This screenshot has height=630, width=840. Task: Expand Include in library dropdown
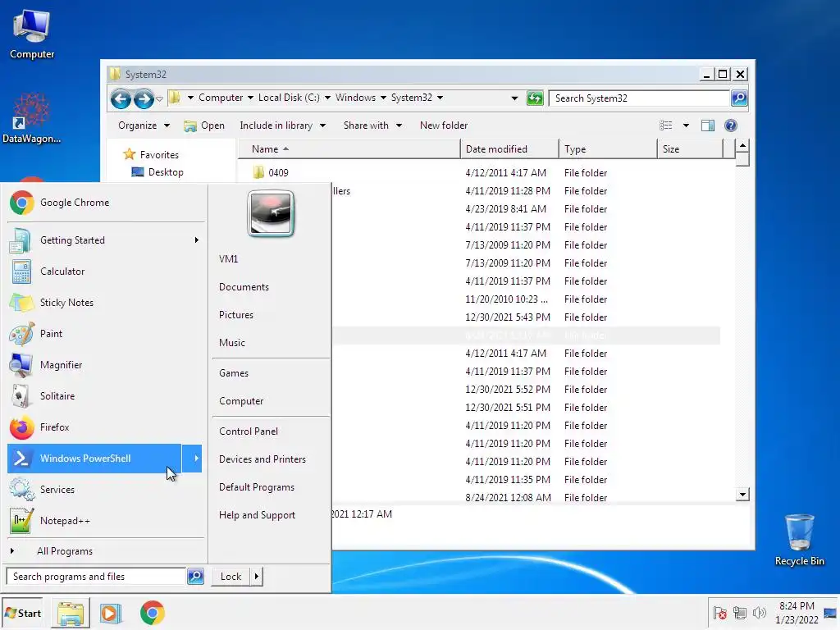pyautogui.click(x=283, y=126)
